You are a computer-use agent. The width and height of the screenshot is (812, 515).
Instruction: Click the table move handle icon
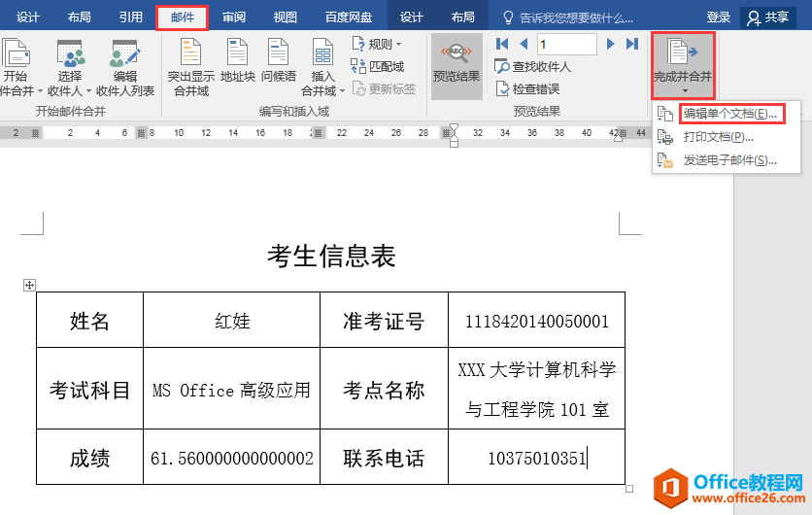point(29,285)
